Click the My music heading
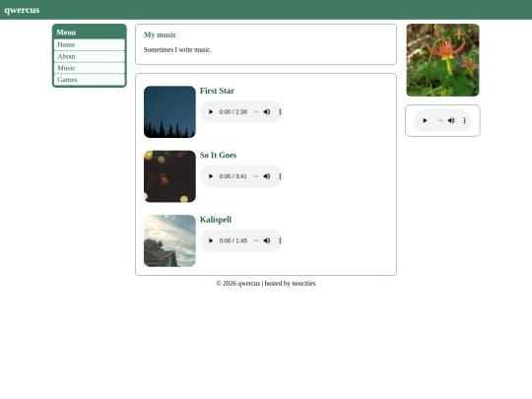The width and height of the screenshot is (532, 399). click(160, 34)
